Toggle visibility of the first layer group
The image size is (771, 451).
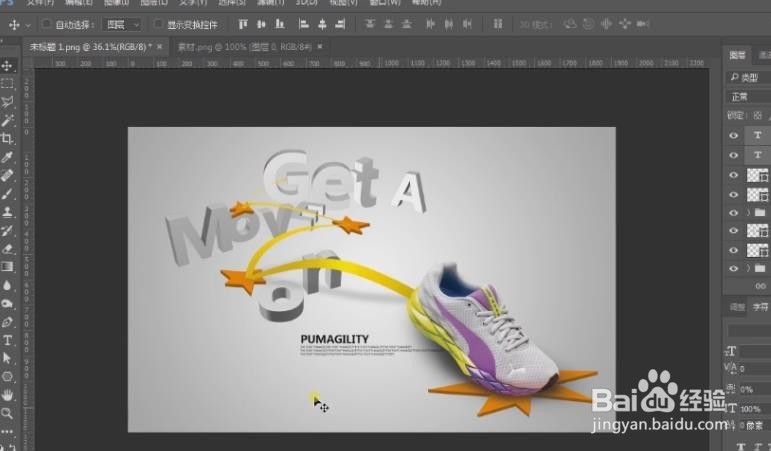[x=734, y=212]
